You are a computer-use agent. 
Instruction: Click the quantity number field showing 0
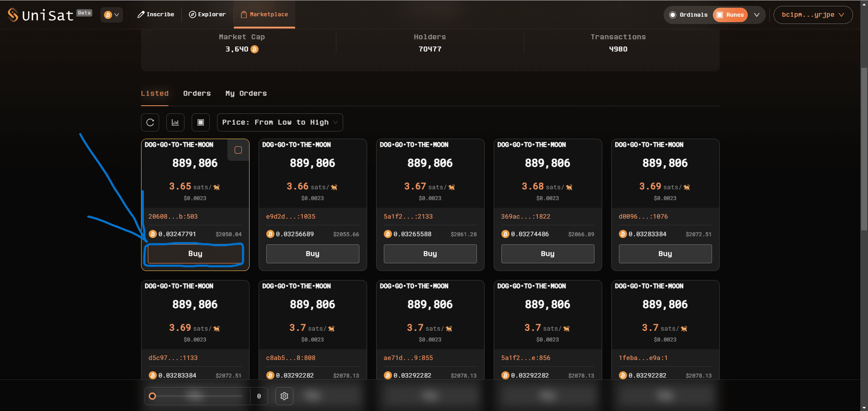[x=259, y=396]
